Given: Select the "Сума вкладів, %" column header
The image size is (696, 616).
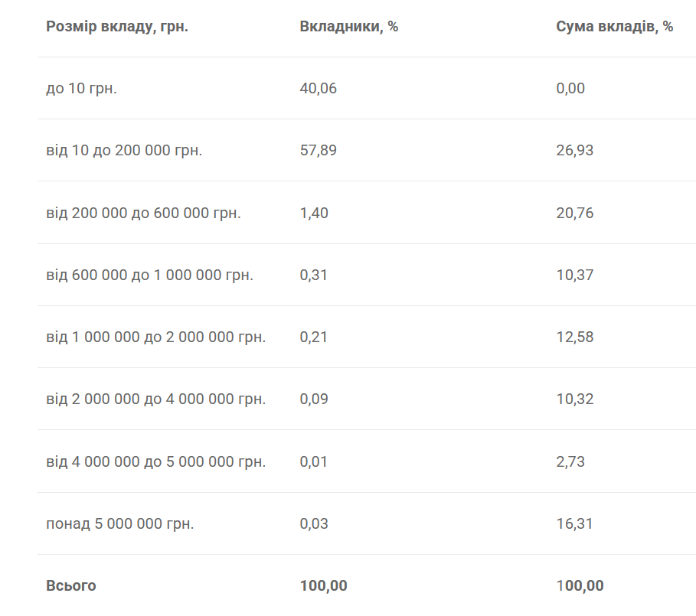Looking at the screenshot, I should click(x=614, y=26).
